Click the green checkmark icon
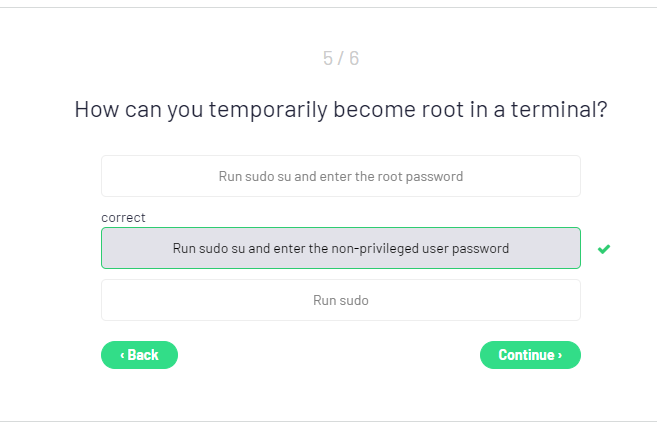The image size is (657, 437). click(603, 249)
